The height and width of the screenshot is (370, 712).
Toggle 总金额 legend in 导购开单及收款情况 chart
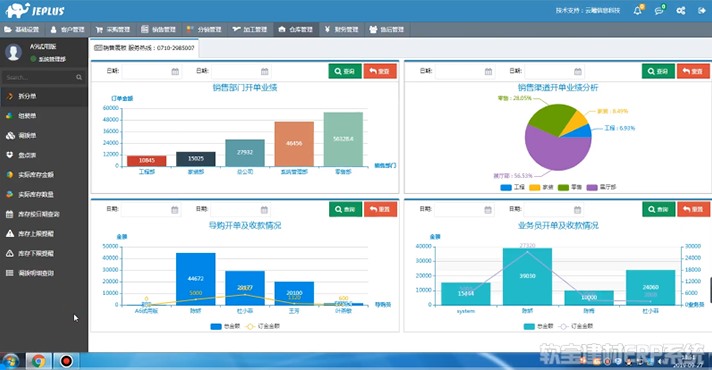tap(225, 326)
